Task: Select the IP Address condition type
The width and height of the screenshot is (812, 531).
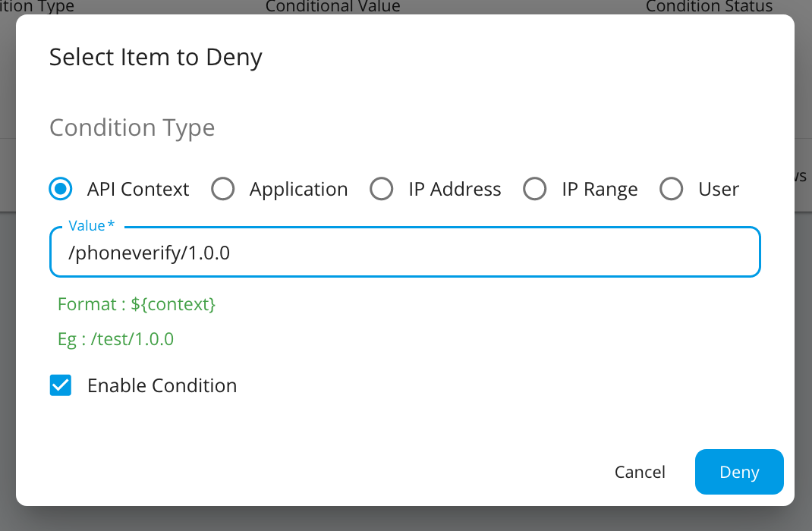Action: click(382, 189)
